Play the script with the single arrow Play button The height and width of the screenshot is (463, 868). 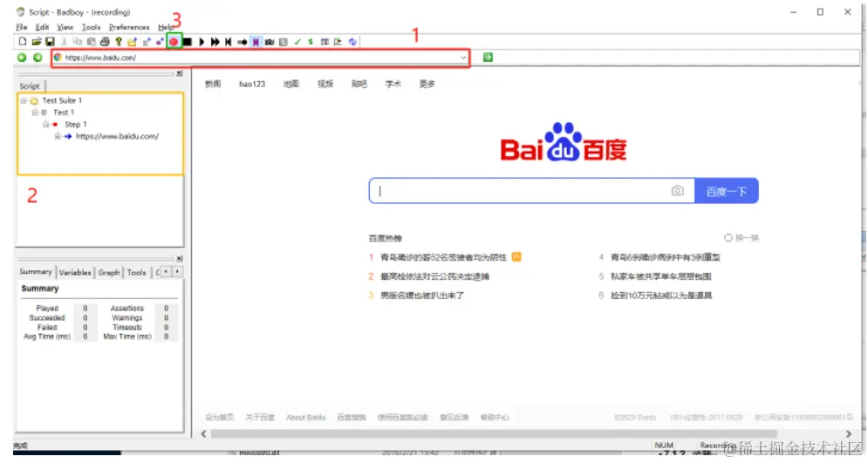coord(202,42)
